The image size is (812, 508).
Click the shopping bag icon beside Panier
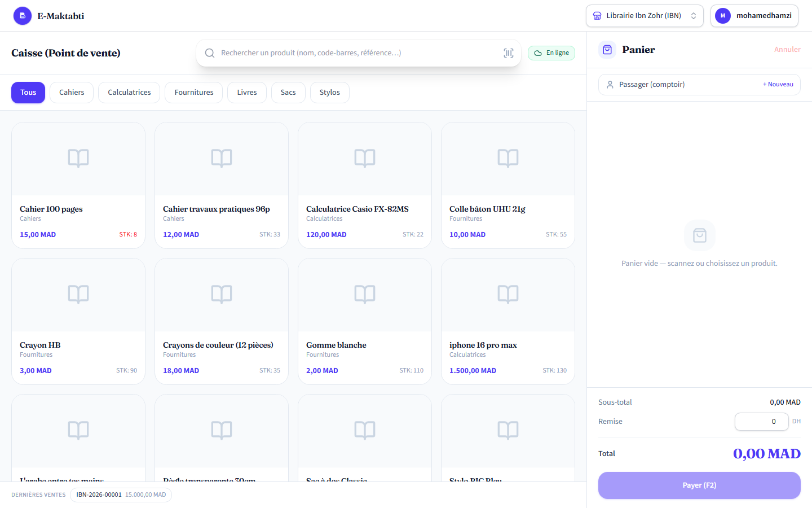coord(607,50)
